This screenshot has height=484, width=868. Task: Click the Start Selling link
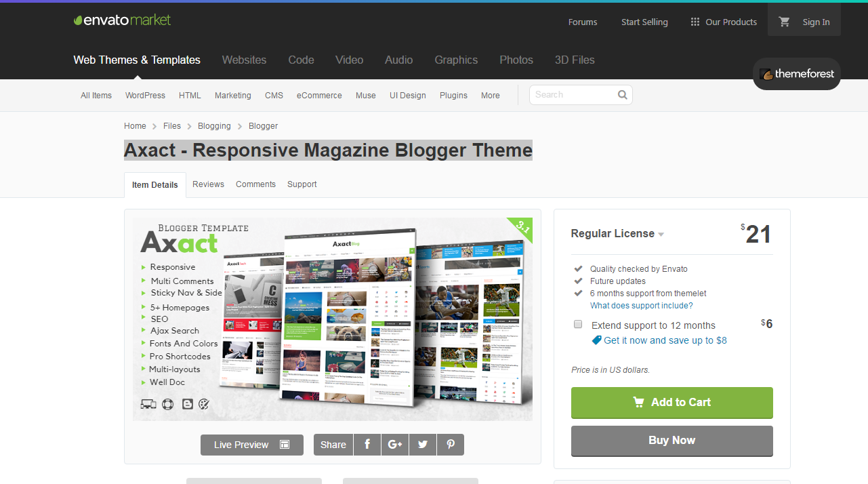[x=644, y=22]
